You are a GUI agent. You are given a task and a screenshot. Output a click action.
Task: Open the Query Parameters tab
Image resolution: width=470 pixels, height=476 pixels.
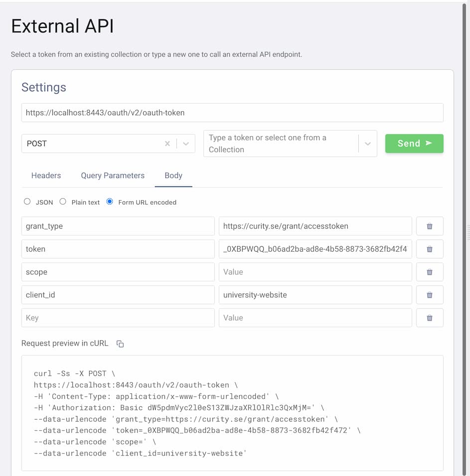click(x=113, y=175)
